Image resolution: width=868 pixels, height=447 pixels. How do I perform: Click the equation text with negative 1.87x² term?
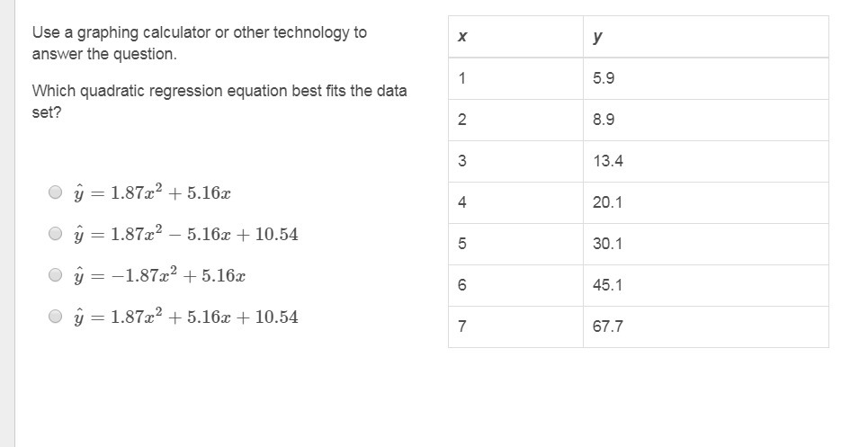coord(160,275)
